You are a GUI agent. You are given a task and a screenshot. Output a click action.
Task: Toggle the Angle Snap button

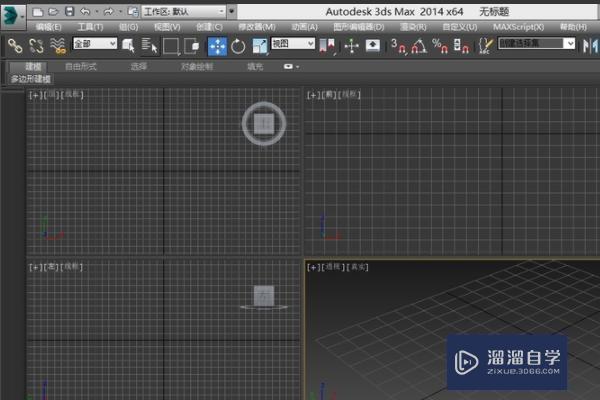point(419,46)
